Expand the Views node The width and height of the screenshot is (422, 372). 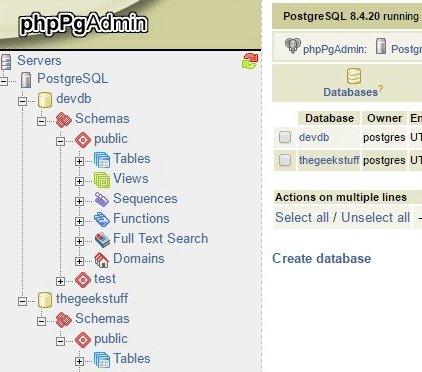79,181
